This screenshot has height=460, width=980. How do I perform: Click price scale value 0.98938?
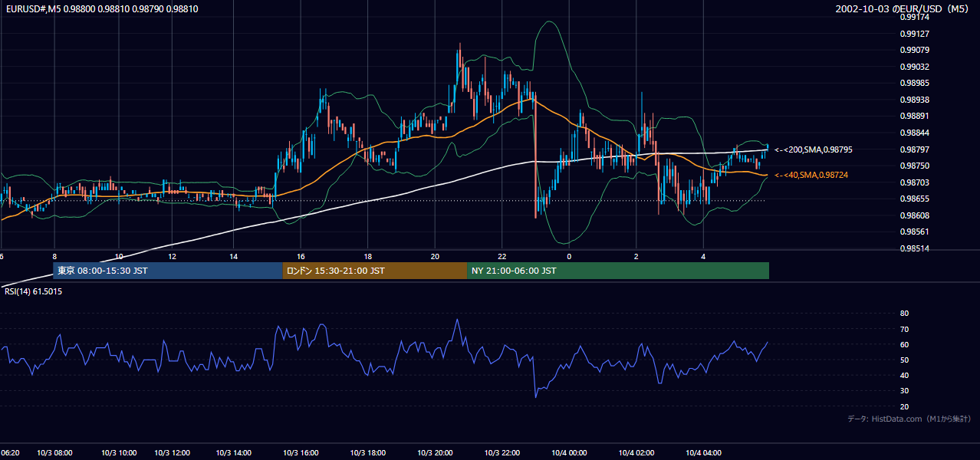point(915,100)
